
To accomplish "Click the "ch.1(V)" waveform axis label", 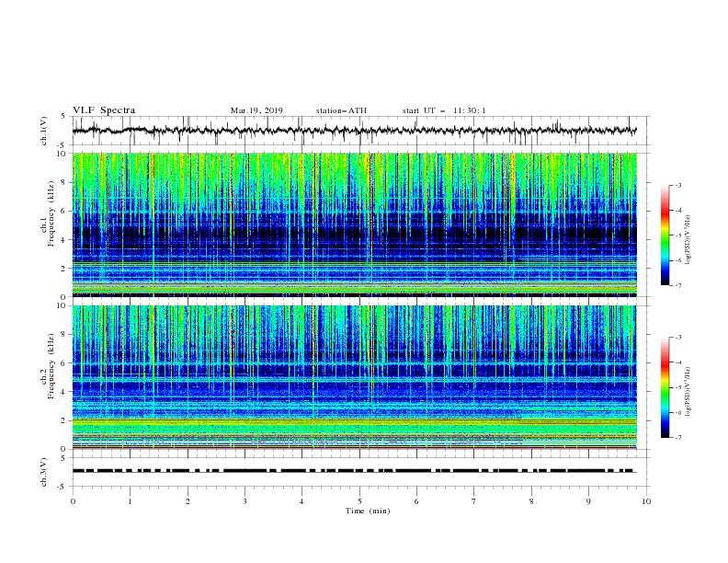I will pos(44,131).
